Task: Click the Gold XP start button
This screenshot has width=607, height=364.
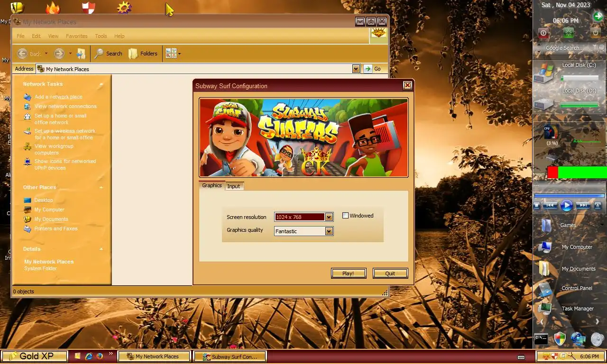Action: tap(34, 356)
